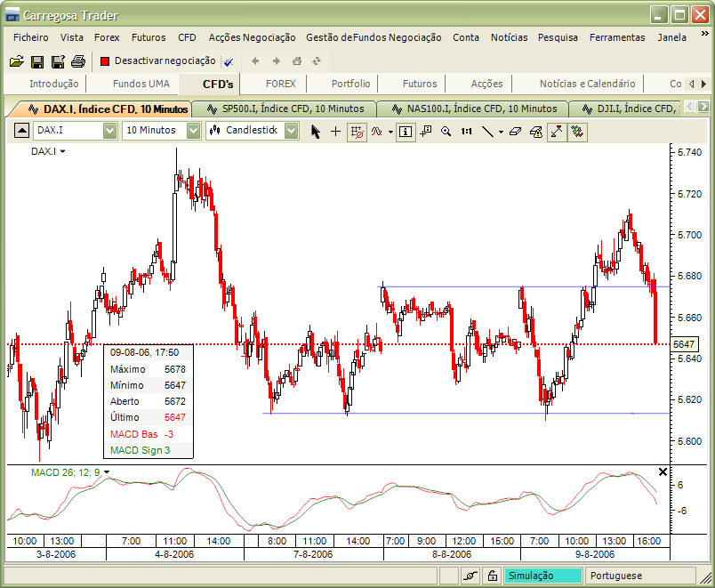This screenshot has width=715, height=588.
Task: Close the MACD indicator panel
Action: [x=662, y=471]
